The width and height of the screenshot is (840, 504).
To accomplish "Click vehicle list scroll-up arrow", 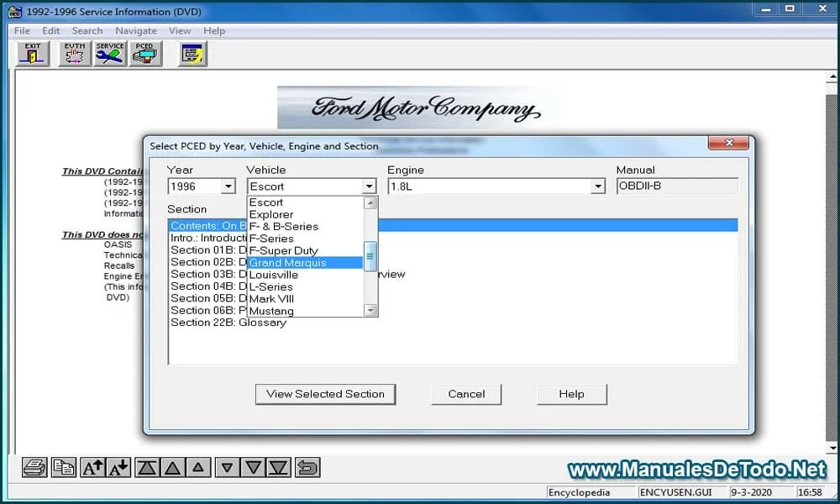I will (x=370, y=203).
